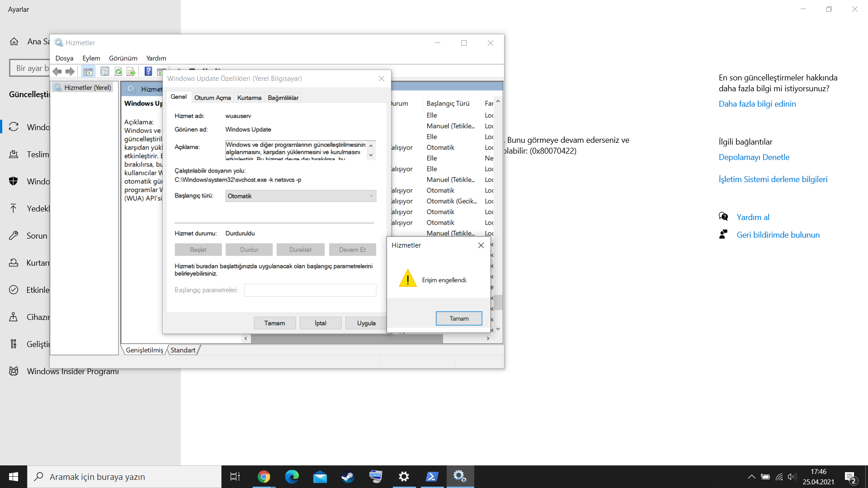Screen dimensions: 868x488
Task: Click the Properties toolbar icon
Action: tap(105, 71)
